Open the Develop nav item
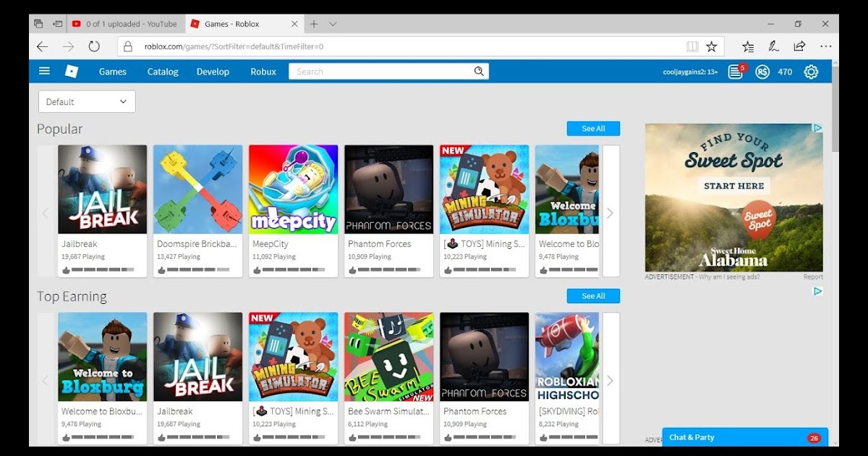Viewport: 868px width, 456px height. pos(213,72)
